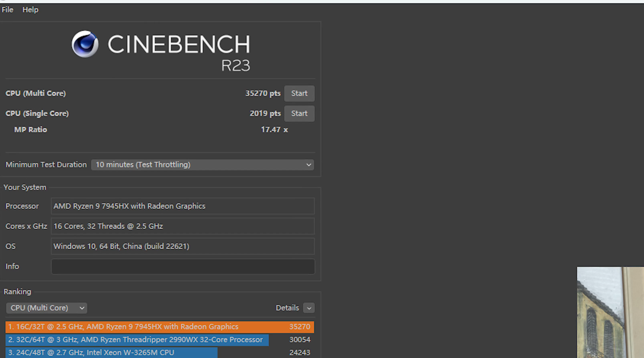Click the 35270 pts multi core score
Screen dimensions: 644x358
point(263,93)
